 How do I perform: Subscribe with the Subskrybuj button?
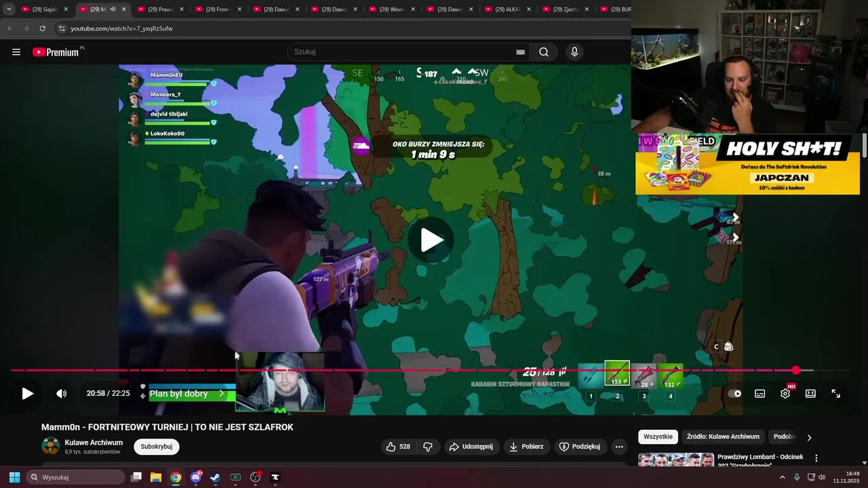pos(157,447)
